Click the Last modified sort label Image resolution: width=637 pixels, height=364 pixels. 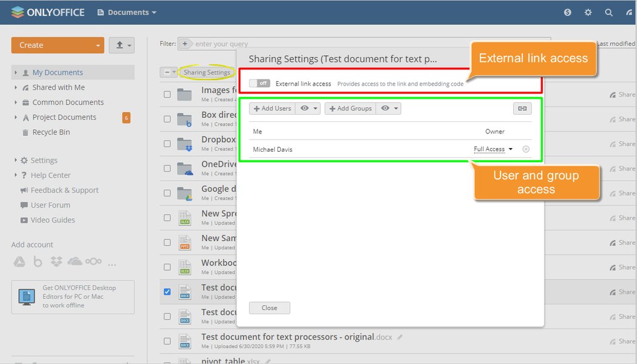(616, 44)
